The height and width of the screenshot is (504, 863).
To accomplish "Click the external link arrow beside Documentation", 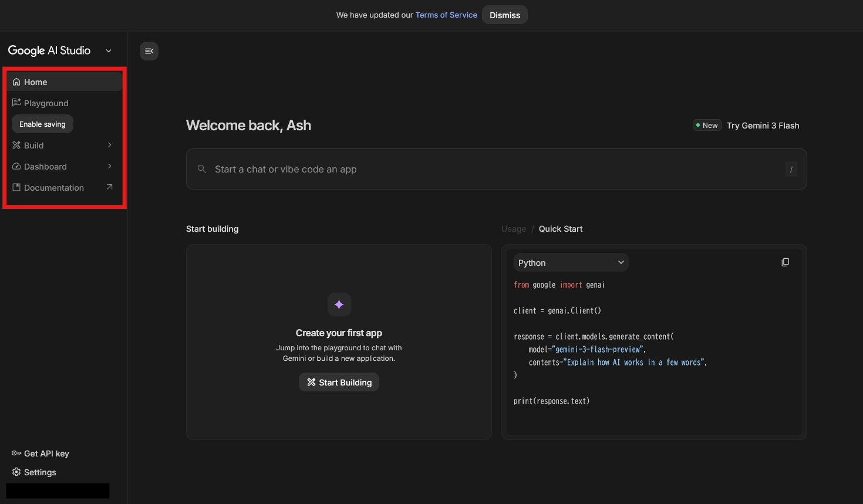I will [x=109, y=187].
